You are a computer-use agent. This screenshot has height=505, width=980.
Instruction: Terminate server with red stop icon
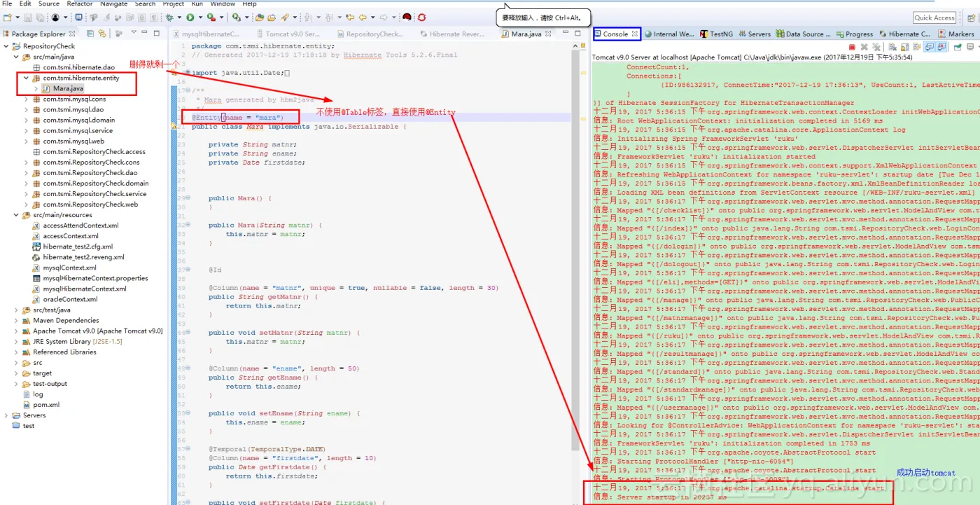coord(852,47)
